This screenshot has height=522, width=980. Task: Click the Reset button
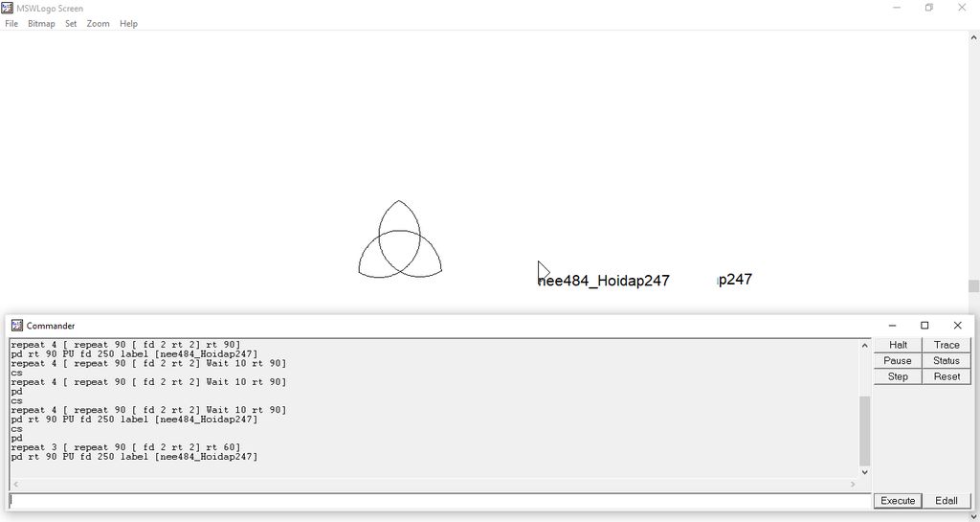click(x=947, y=376)
